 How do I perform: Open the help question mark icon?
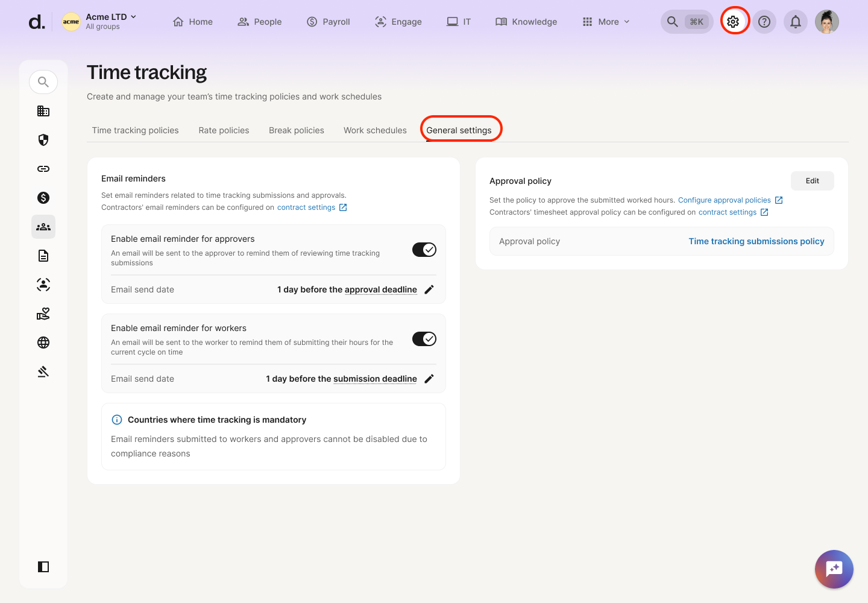pyautogui.click(x=764, y=22)
